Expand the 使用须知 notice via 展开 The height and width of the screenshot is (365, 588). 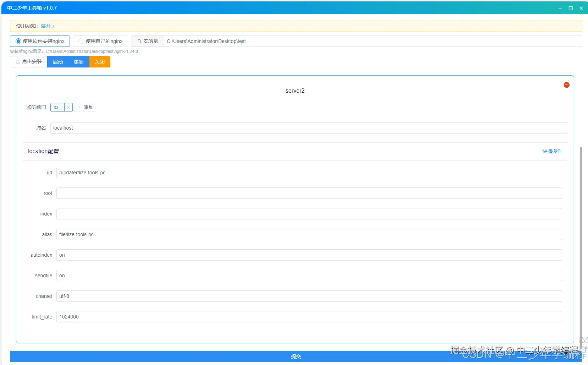tap(48, 26)
